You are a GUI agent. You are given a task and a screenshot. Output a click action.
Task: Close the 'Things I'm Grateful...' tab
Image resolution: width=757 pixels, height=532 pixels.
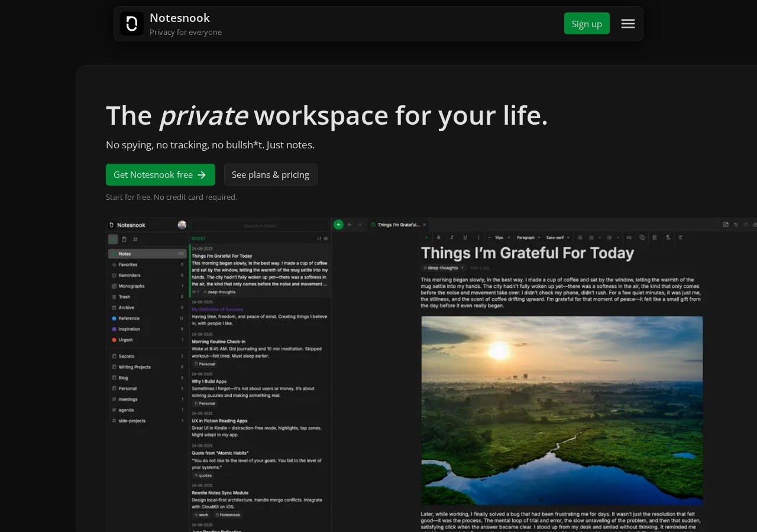[x=424, y=225]
